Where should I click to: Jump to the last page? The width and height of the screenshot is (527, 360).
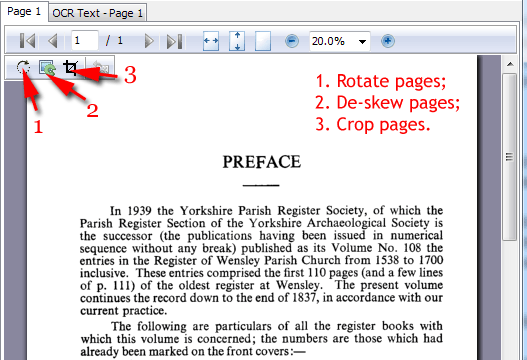(x=174, y=41)
